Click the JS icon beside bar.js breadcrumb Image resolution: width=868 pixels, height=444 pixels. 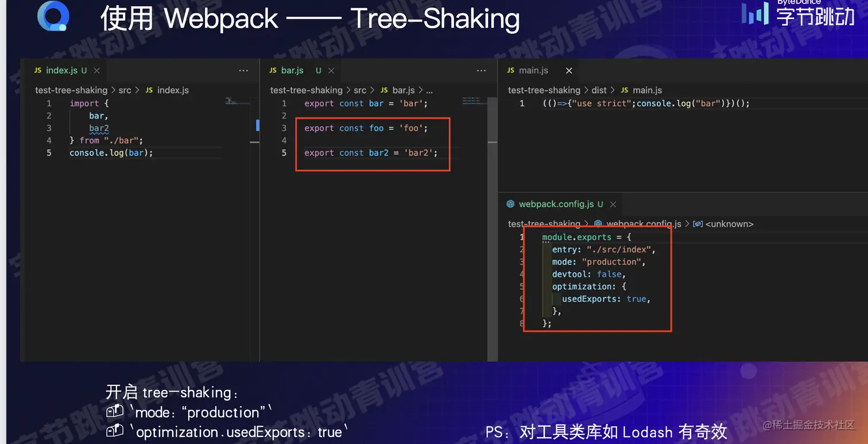[x=385, y=90]
